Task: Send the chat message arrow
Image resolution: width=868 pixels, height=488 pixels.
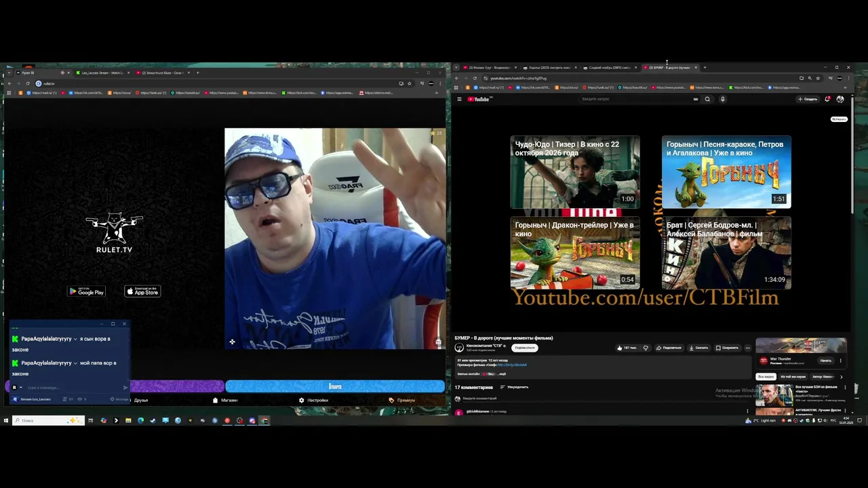Action: (125, 388)
